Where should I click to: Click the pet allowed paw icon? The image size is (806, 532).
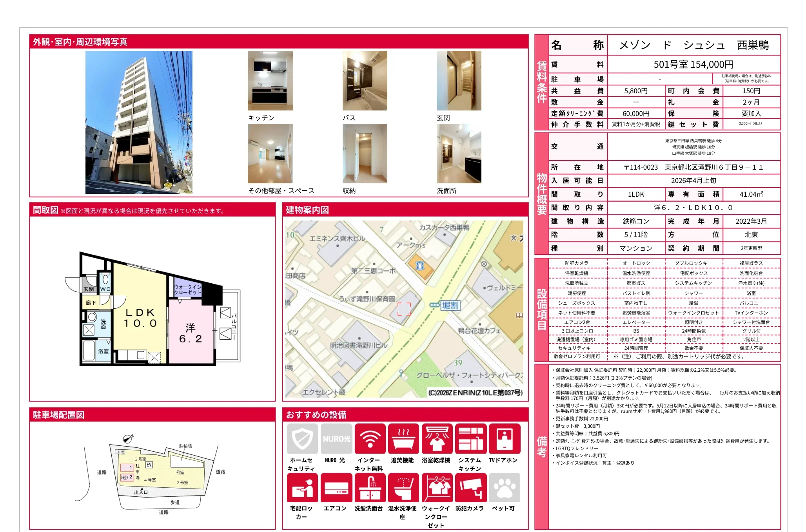504,487
